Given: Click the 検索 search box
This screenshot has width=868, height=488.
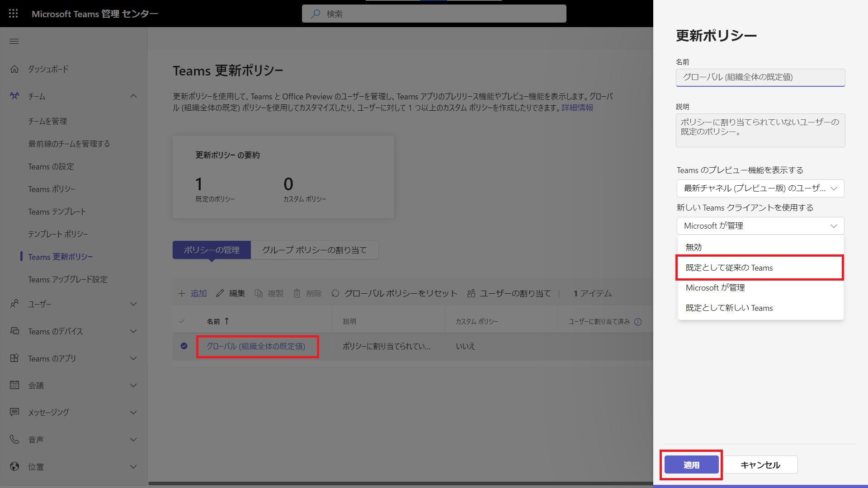Looking at the screenshot, I should coord(434,14).
